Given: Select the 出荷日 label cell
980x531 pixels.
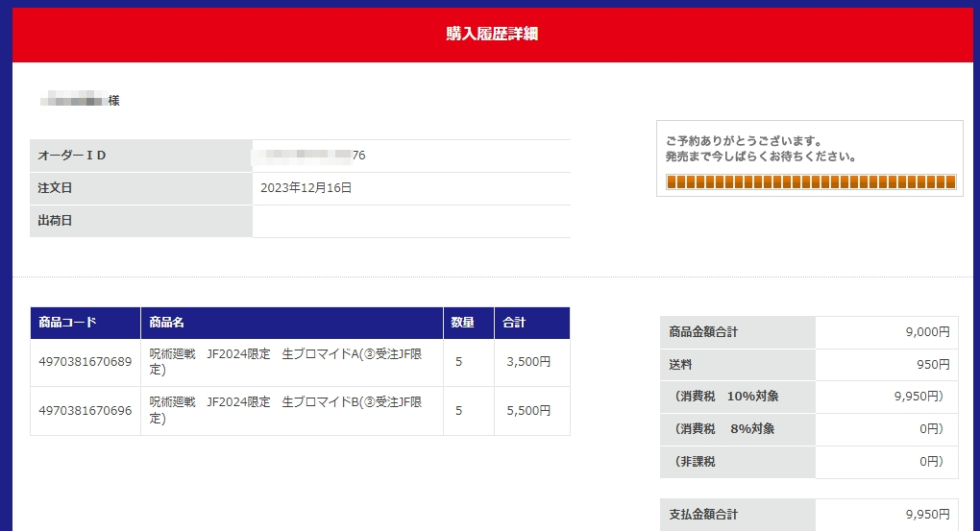Looking at the screenshot, I should point(141,221).
